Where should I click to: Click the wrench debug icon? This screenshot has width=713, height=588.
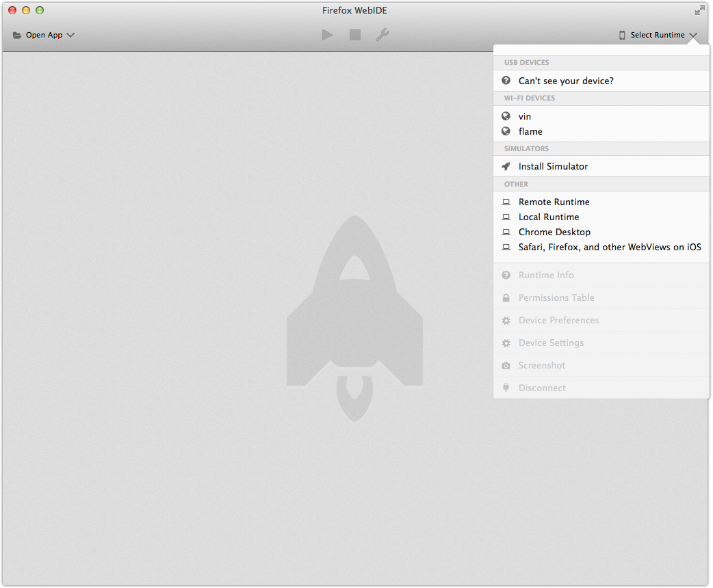click(x=383, y=35)
